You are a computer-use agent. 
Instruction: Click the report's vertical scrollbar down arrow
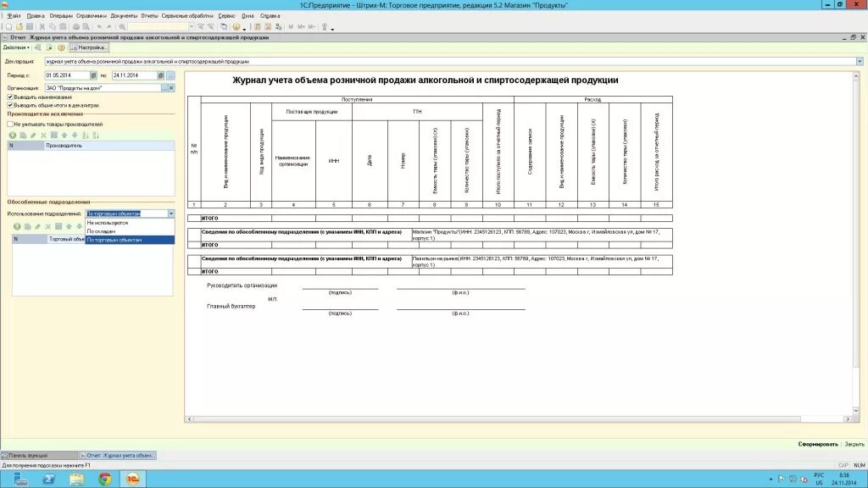tap(856, 411)
